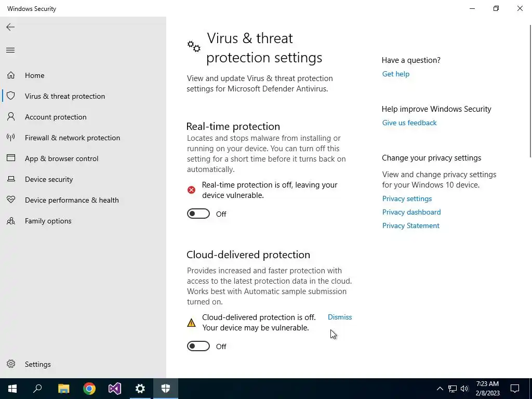Open taskbar search magnifier
Viewport: 532px width, 399px height.
37,389
